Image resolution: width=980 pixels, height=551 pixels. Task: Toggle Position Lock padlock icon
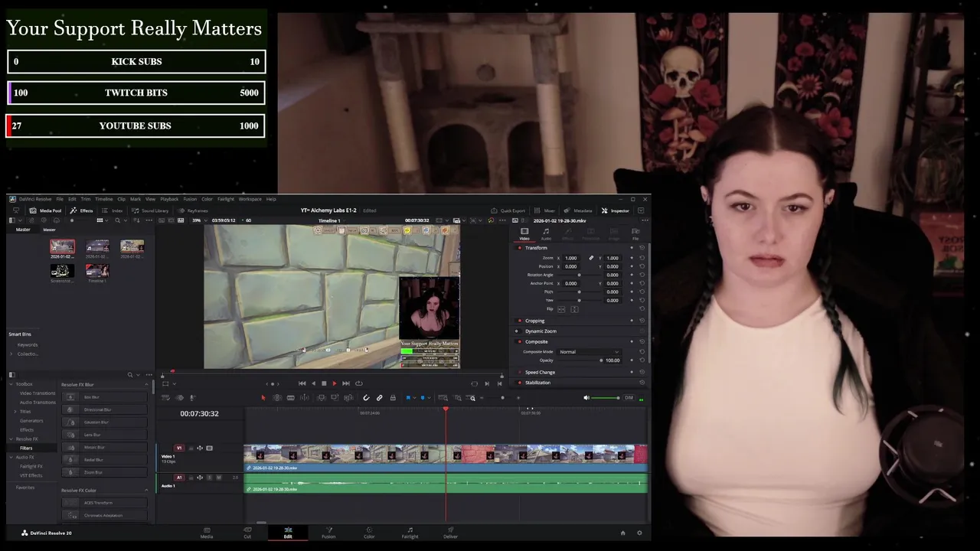tap(393, 398)
